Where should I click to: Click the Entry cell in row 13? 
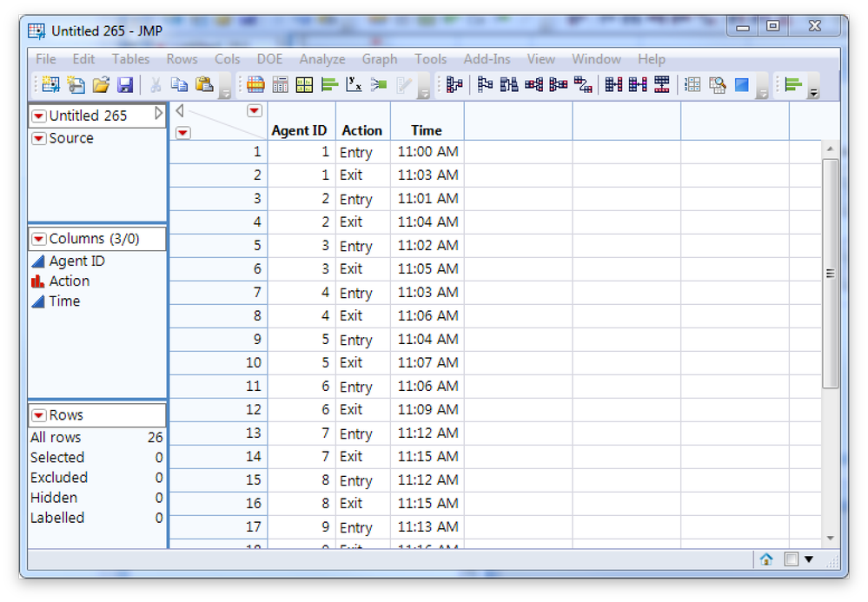click(x=362, y=433)
